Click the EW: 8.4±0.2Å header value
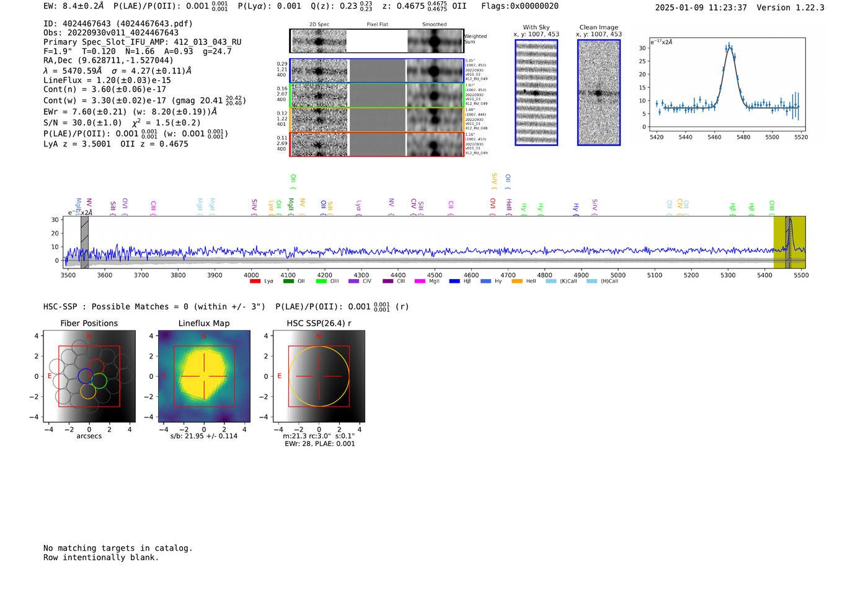Screen dimensions: 868x591 pyautogui.click(x=74, y=6)
